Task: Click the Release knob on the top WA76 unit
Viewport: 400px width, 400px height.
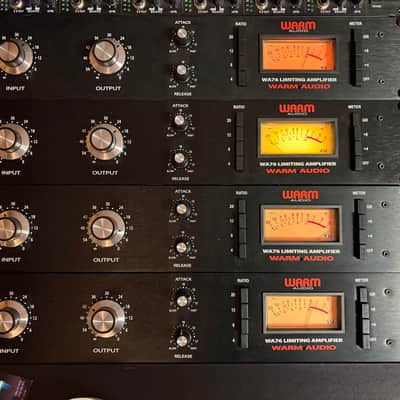Action: [182, 71]
